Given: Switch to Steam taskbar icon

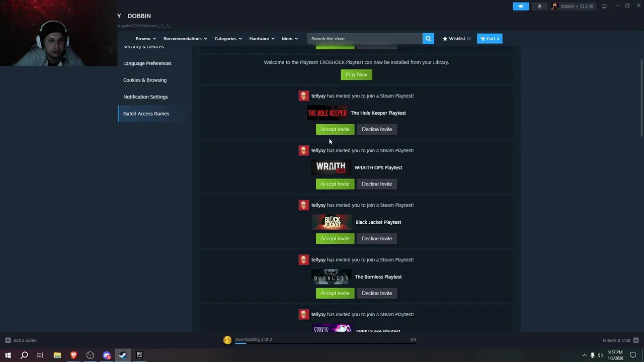Looking at the screenshot, I should [123, 355].
